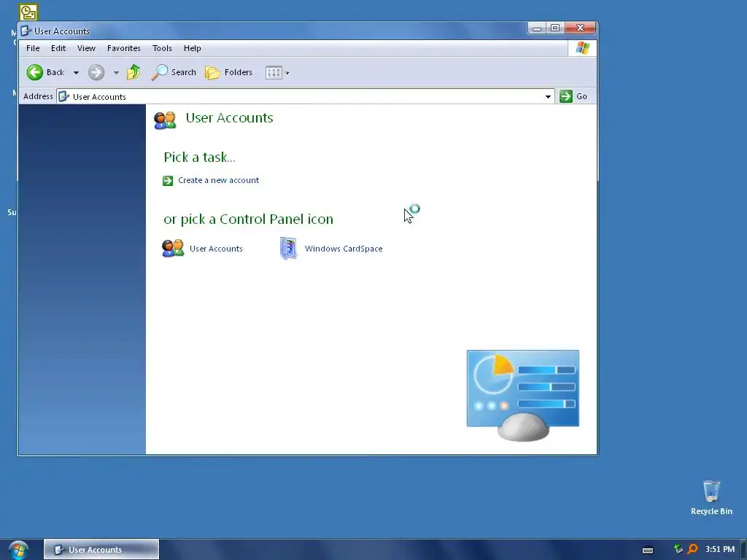Open the Forward history dropdown arrow
The height and width of the screenshot is (560, 747).
116,73
